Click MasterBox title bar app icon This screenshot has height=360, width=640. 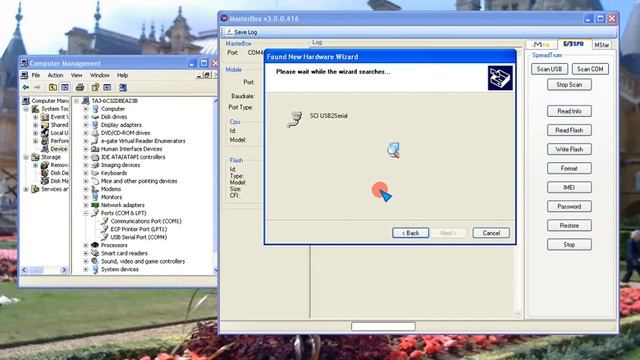[224, 18]
